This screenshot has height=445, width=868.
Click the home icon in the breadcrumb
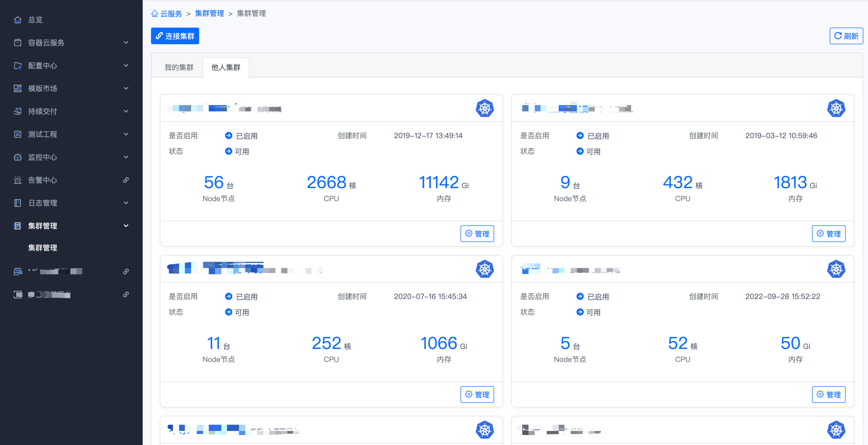(155, 14)
